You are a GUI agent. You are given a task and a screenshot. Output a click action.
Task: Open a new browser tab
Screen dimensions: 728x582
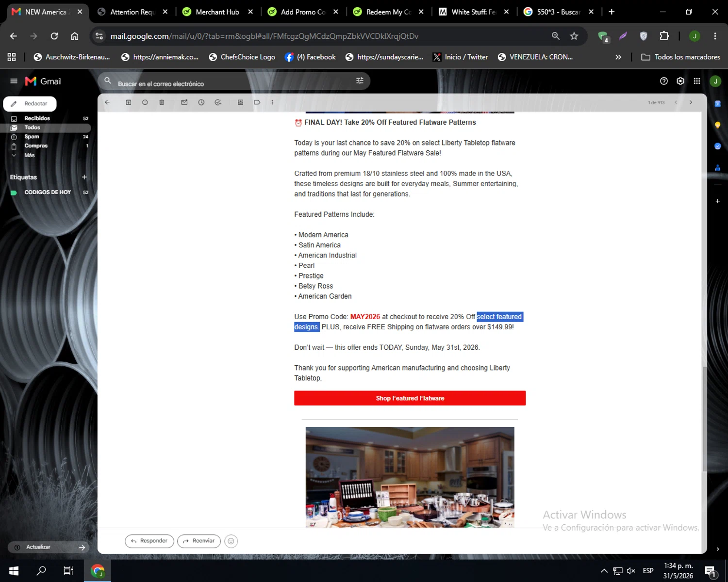click(x=612, y=12)
